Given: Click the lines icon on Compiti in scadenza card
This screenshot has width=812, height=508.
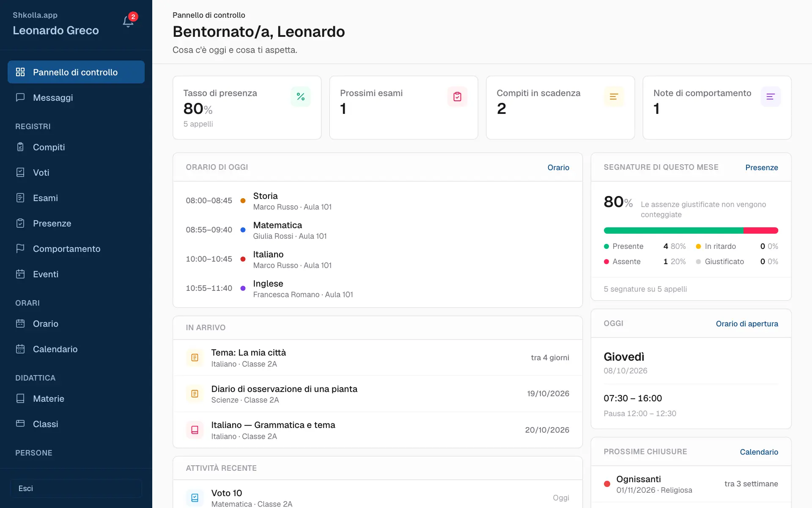Looking at the screenshot, I should click(x=614, y=97).
